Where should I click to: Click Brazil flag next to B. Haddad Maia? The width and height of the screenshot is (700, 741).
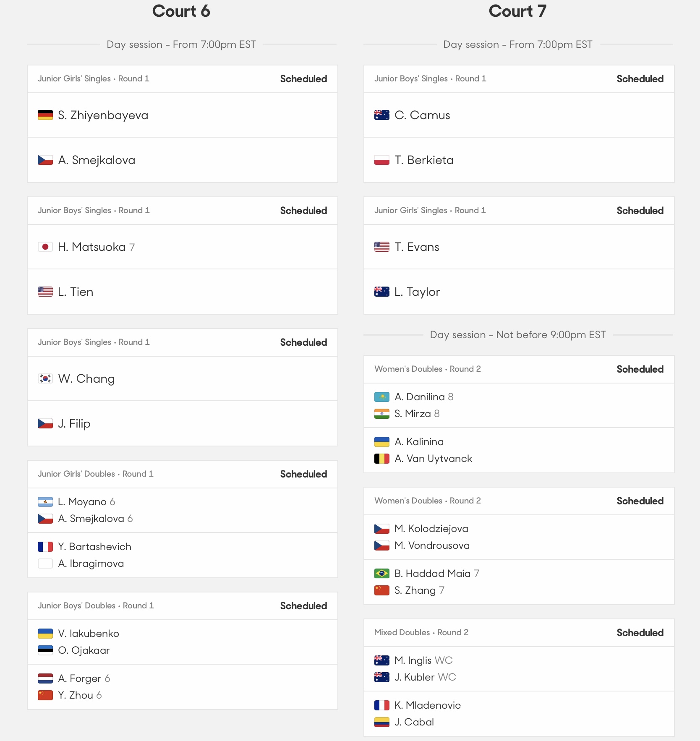coord(382,574)
